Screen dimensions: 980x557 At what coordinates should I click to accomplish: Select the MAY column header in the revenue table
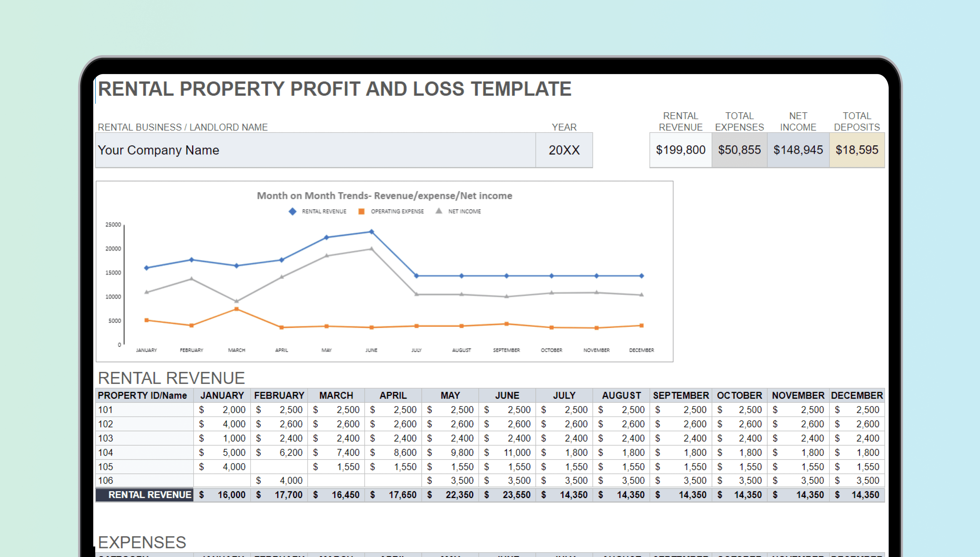click(450, 395)
